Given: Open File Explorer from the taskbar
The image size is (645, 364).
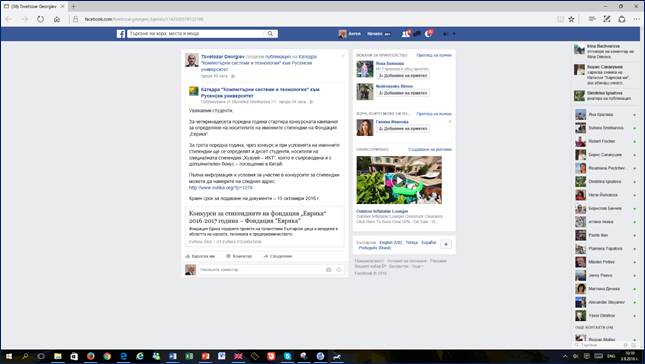Looking at the screenshot, I should [58, 357].
